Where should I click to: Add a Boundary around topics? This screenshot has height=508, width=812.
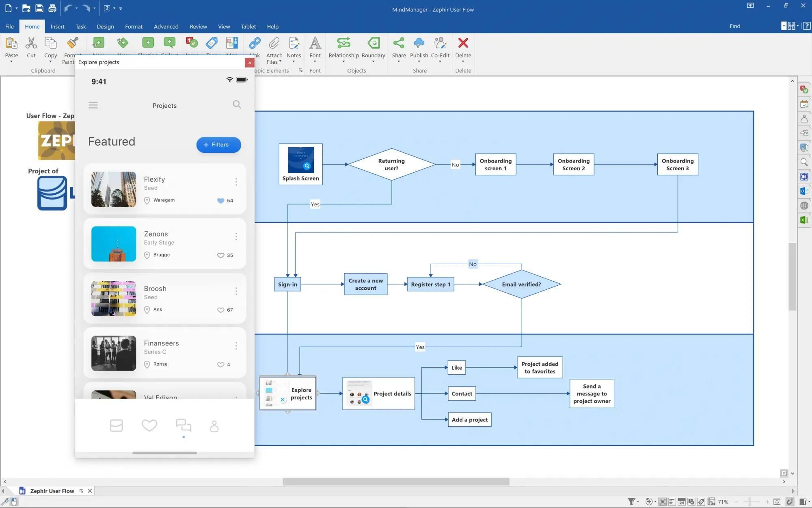coord(373,47)
